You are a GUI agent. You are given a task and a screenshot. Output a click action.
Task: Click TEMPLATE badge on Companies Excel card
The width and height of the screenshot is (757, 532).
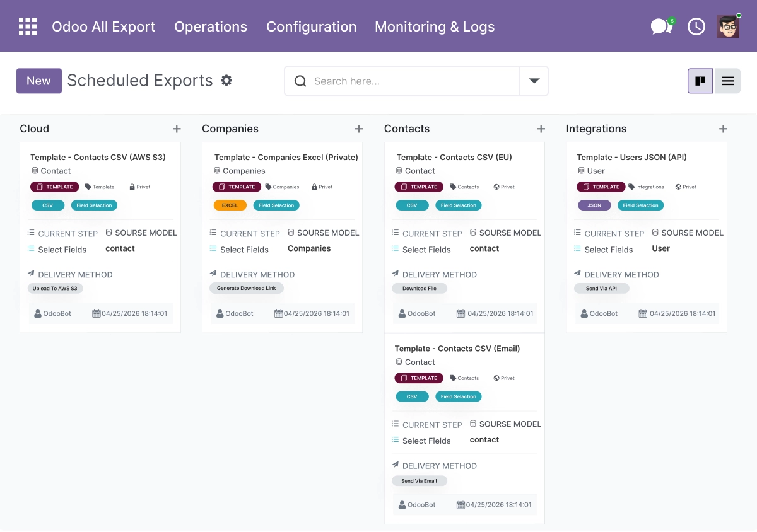pyautogui.click(x=237, y=187)
